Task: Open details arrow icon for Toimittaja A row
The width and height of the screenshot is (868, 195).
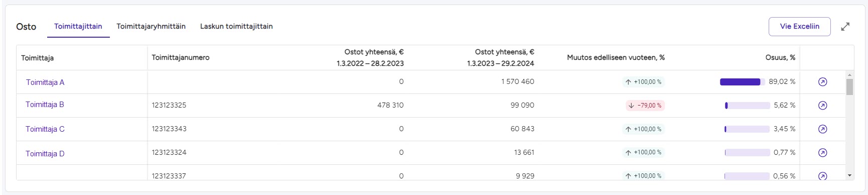Action: tap(822, 82)
